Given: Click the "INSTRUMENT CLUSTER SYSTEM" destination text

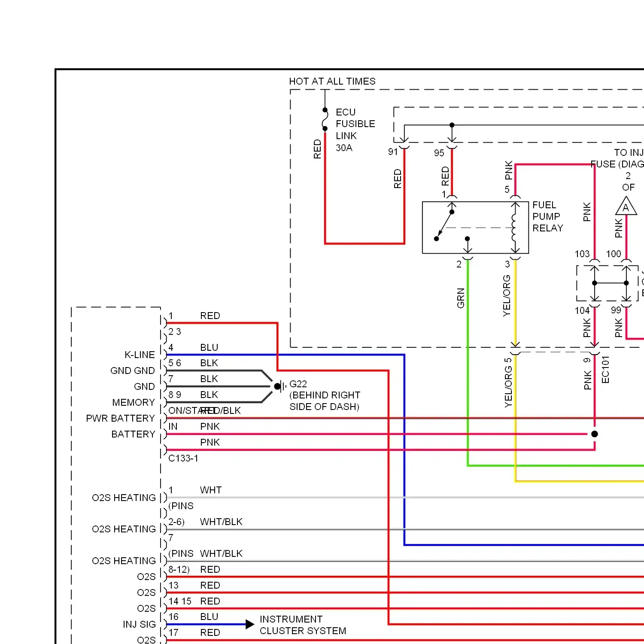Looking at the screenshot, I should click(x=303, y=625).
